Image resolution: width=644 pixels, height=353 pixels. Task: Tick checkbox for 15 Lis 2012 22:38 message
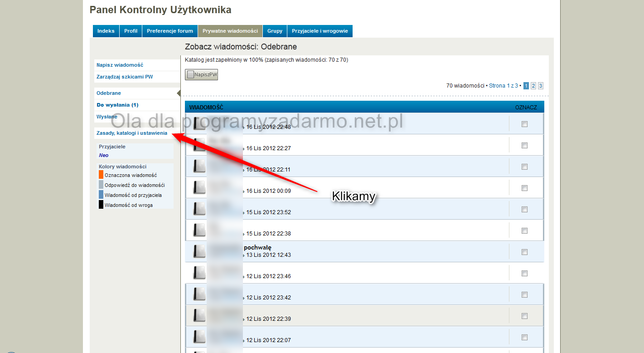524,230
